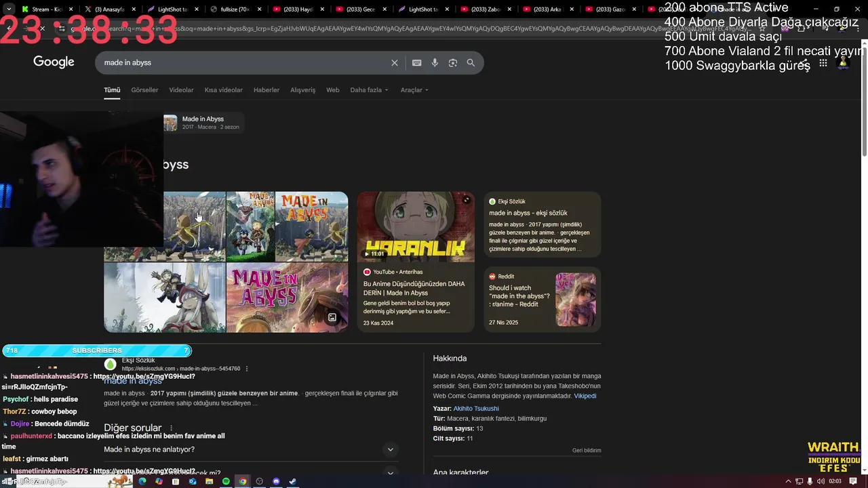Switch to the Alışveriş tab
Screen dimensions: 868x488
point(302,90)
